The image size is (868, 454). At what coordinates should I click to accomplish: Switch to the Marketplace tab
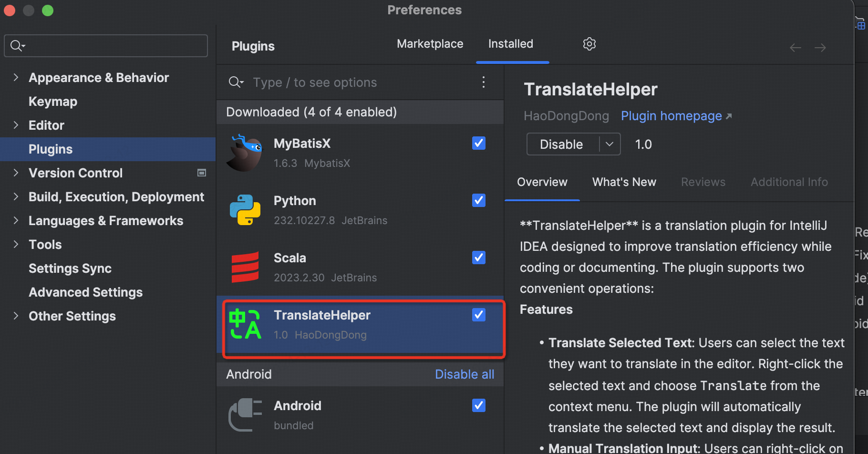[430, 44]
